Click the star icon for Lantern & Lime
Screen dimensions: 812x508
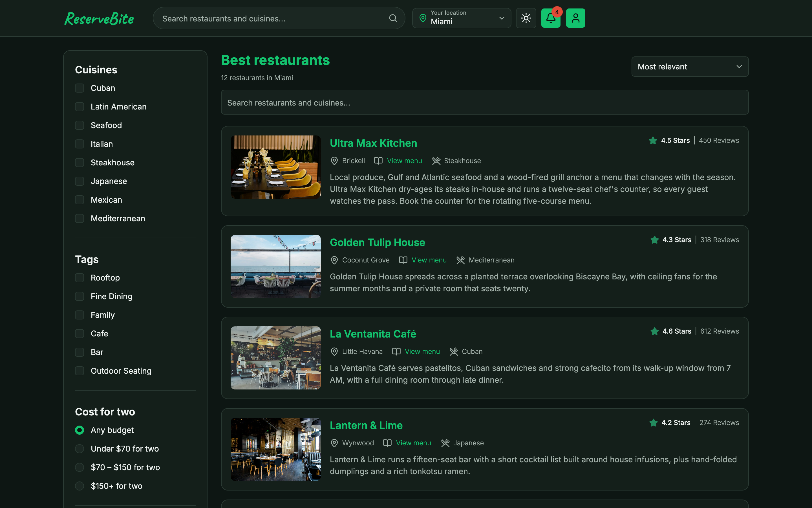coord(653,423)
